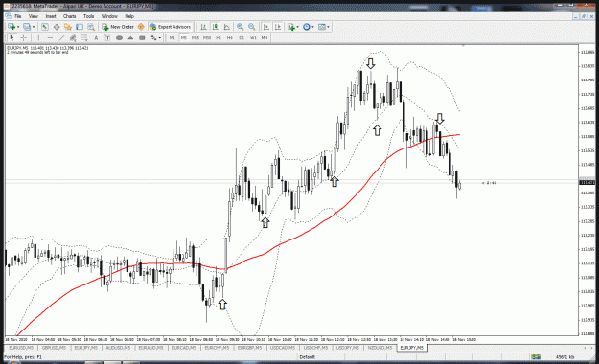Open the Terminal window icon

[x=80, y=27]
